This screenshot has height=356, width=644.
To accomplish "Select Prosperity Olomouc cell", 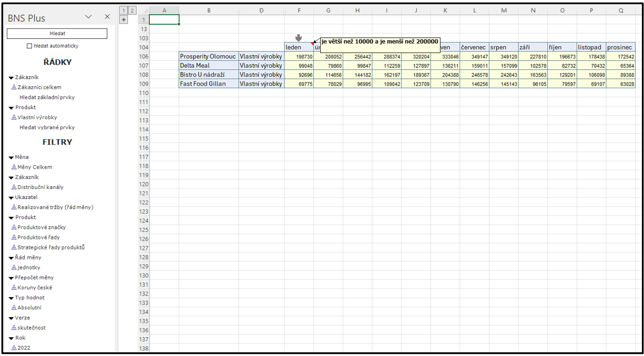I will (x=209, y=56).
